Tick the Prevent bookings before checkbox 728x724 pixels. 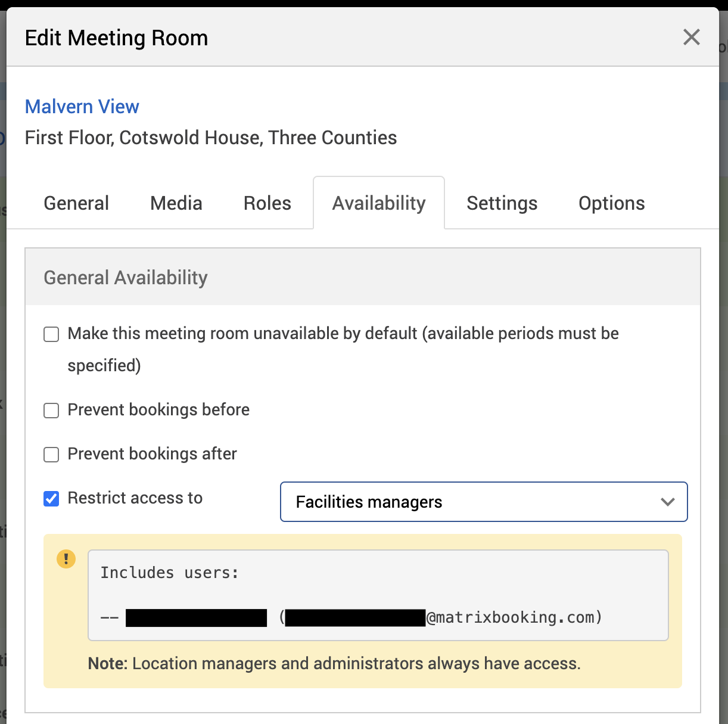tap(52, 411)
